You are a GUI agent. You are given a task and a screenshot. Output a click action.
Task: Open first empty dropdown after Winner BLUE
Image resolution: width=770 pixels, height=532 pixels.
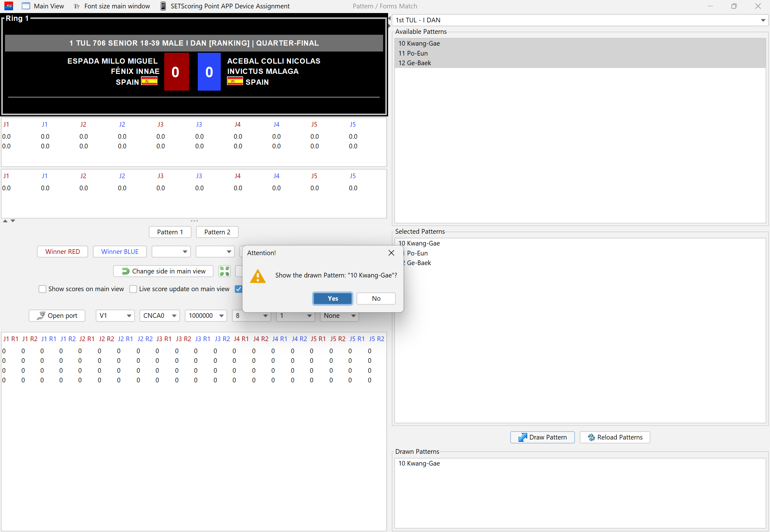coord(171,252)
